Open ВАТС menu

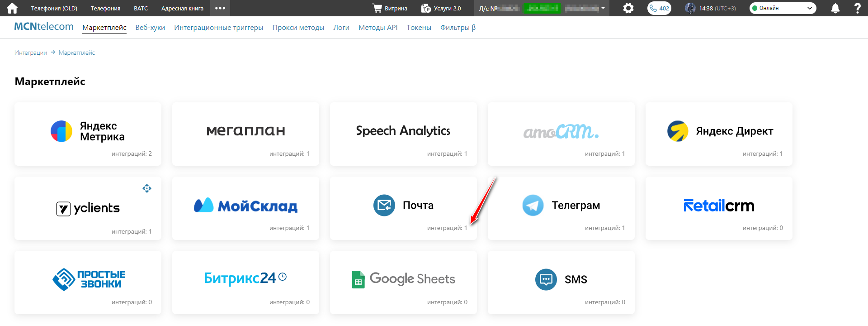(141, 8)
